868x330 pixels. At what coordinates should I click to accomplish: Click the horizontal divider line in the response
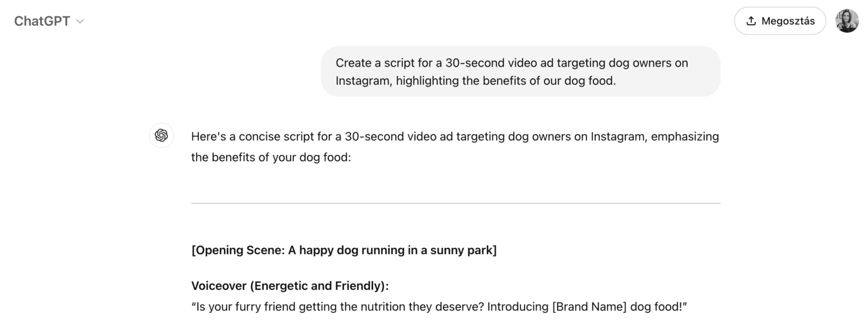click(455, 204)
